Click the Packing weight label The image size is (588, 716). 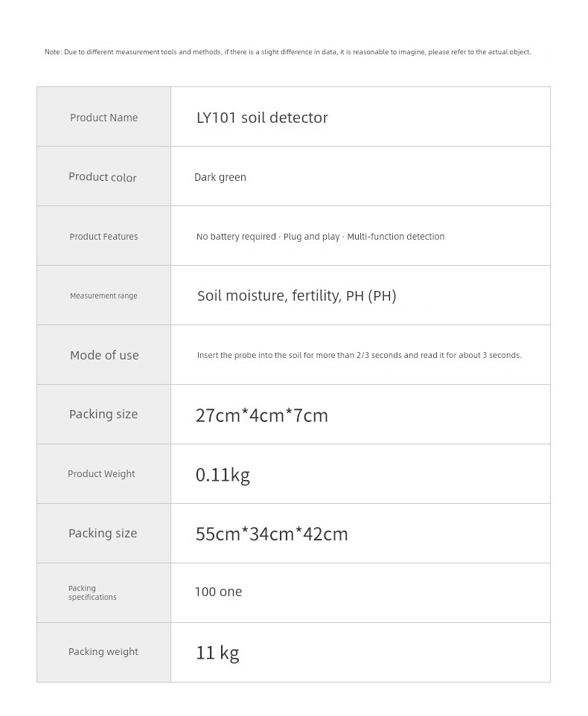103,652
